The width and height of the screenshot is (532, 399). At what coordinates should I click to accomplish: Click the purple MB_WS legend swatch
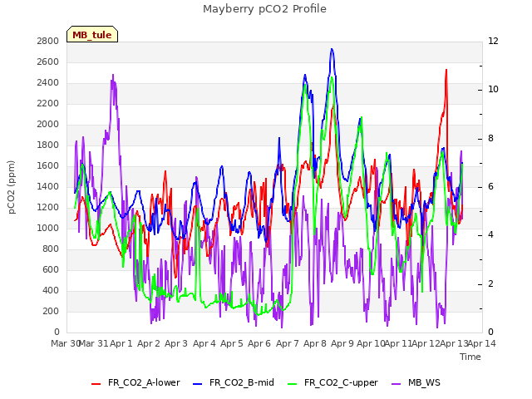pos(397,384)
